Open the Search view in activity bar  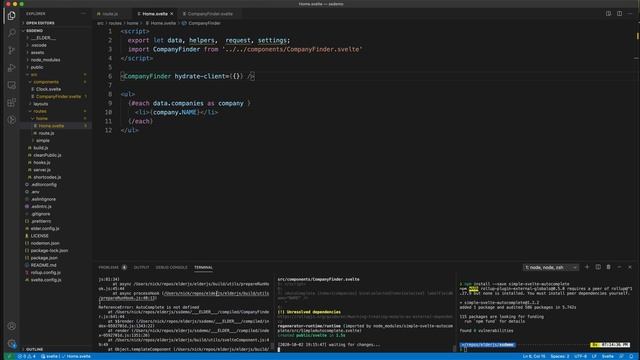tap(11, 33)
